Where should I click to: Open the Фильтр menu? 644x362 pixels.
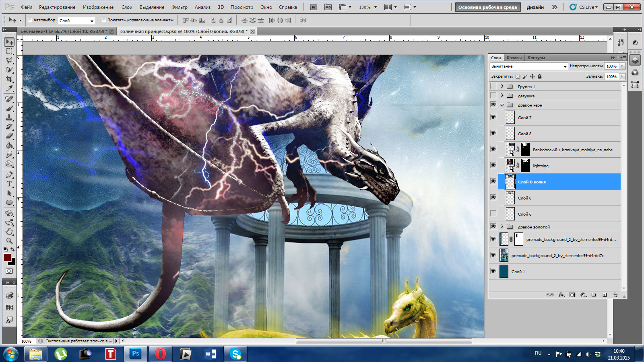[x=180, y=7]
